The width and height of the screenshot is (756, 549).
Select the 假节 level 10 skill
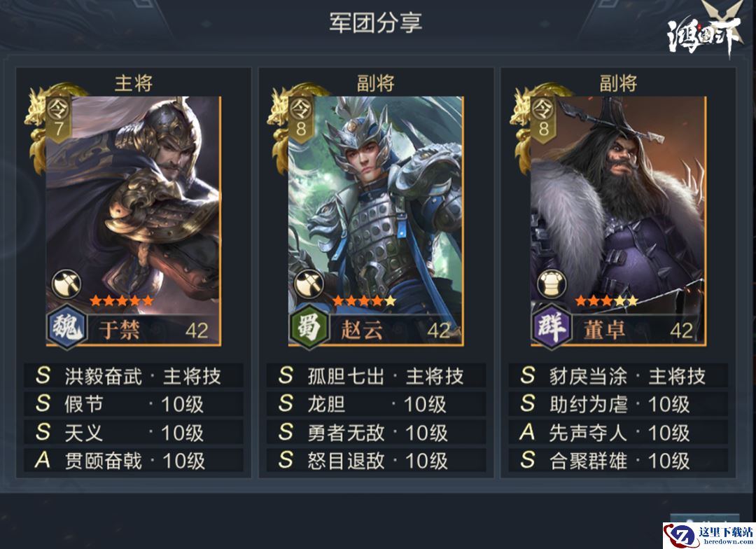point(134,404)
